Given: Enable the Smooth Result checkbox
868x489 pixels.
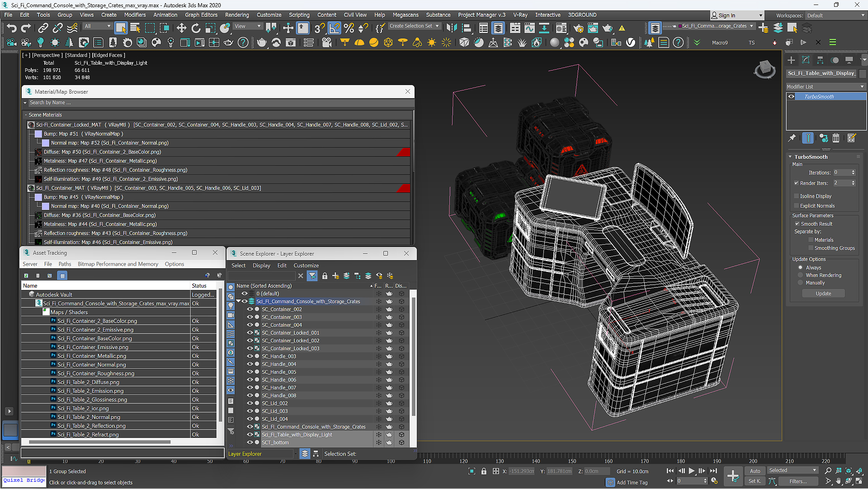Looking at the screenshot, I should [797, 223].
